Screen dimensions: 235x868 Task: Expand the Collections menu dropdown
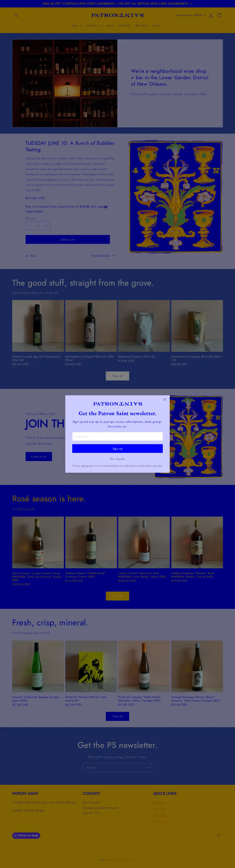coord(94,26)
